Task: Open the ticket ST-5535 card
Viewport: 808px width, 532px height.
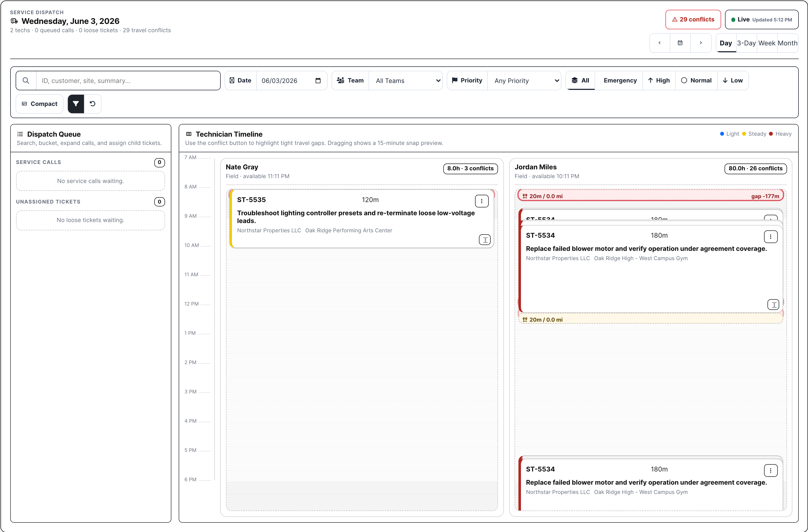Action: point(362,218)
